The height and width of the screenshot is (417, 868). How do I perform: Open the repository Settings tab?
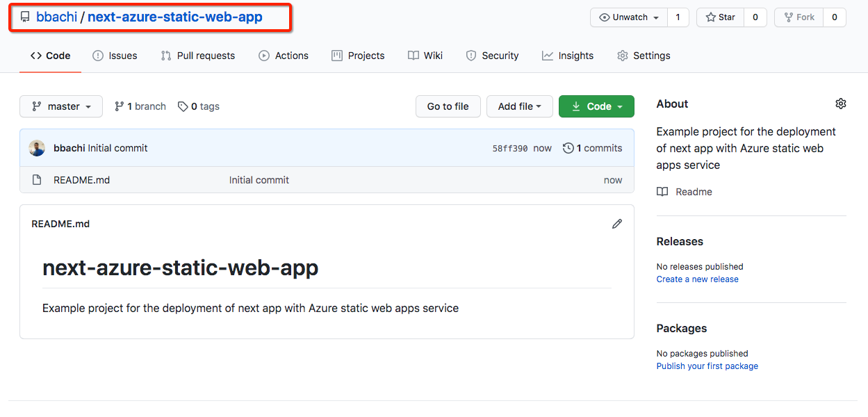click(x=644, y=56)
